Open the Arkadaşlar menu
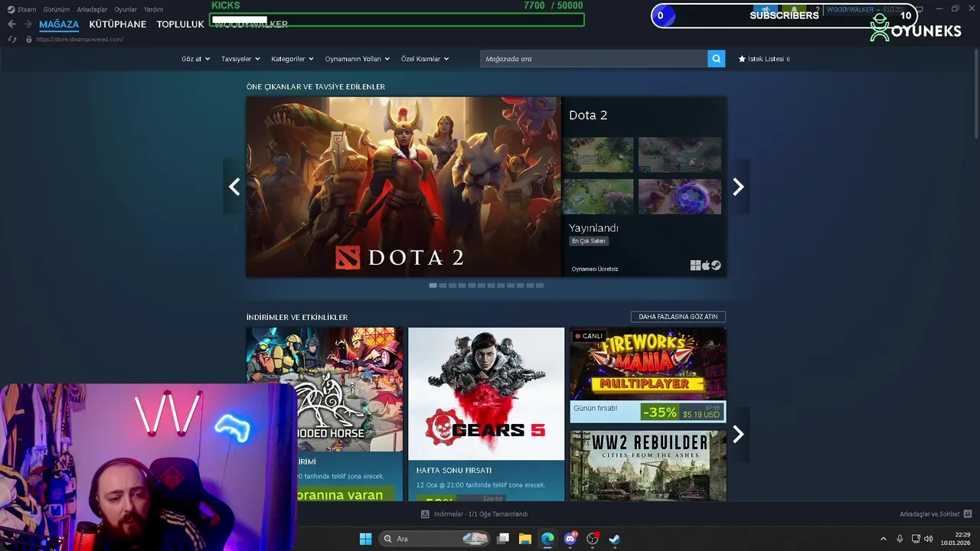The height and width of the screenshot is (551, 980). click(x=92, y=9)
